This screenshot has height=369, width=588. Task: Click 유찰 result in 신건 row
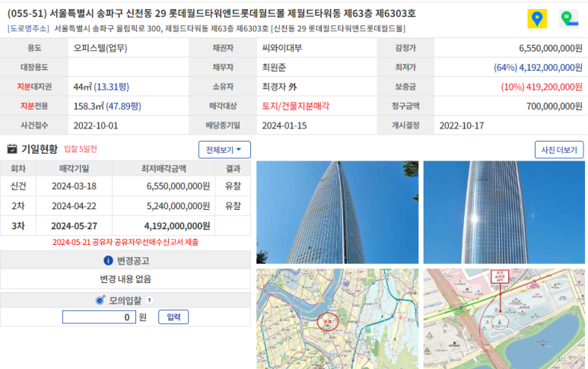tap(233, 186)
